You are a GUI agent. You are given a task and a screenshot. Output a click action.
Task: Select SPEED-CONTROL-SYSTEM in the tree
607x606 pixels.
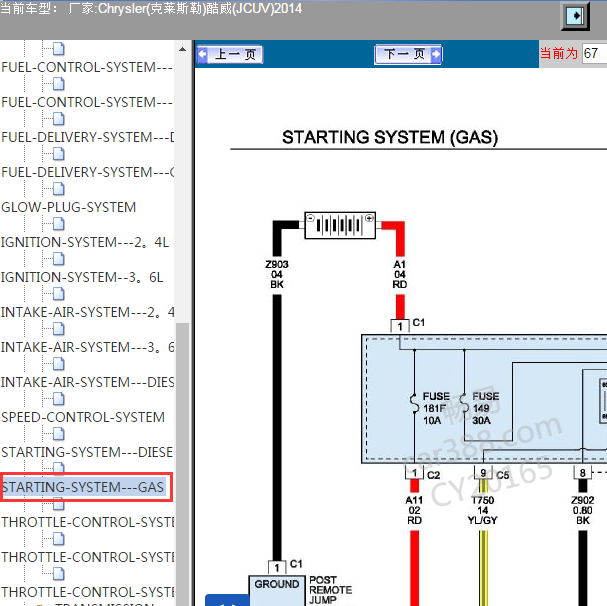click(83, 417)
